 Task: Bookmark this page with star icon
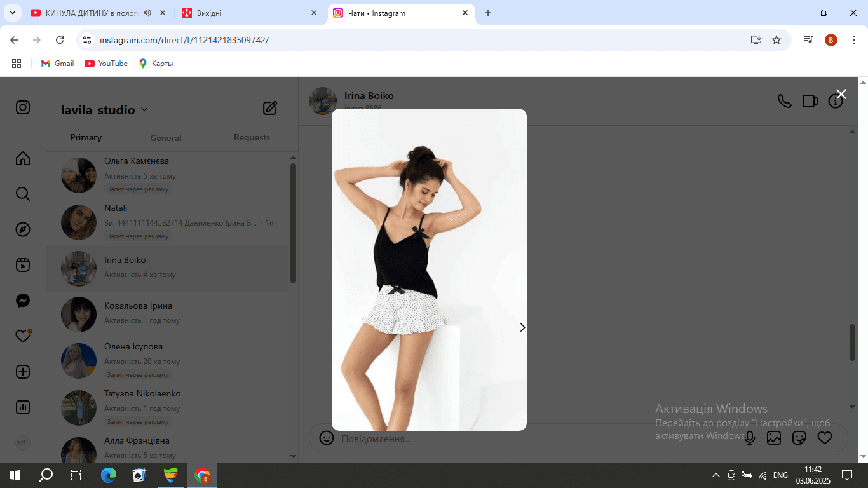pyautogui.click(x=776, y=40)
